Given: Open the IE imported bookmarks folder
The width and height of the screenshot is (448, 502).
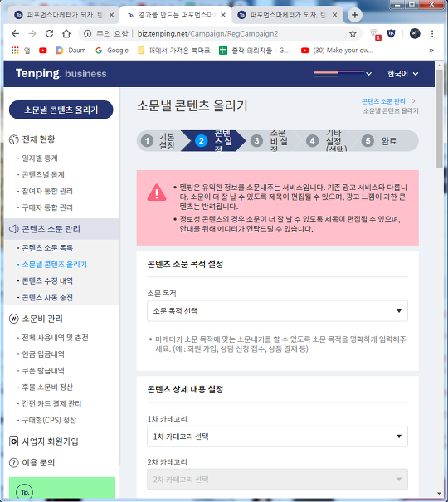Looking at the screenshot, I should pyautogui.click(x=173, y=51).
